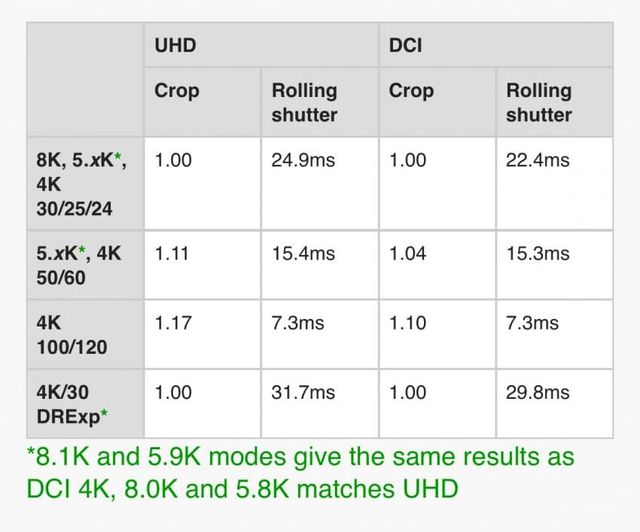
Task: Click the 1.04 crop value
Action: (x=407, y=254)
